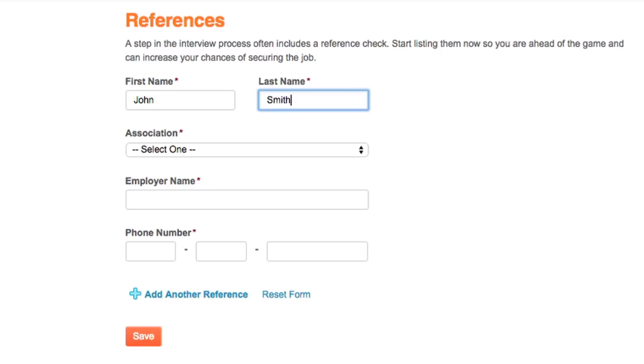Focus the middle Phone Number box
This screenshot has height=364, width=644.
[221, 251]
